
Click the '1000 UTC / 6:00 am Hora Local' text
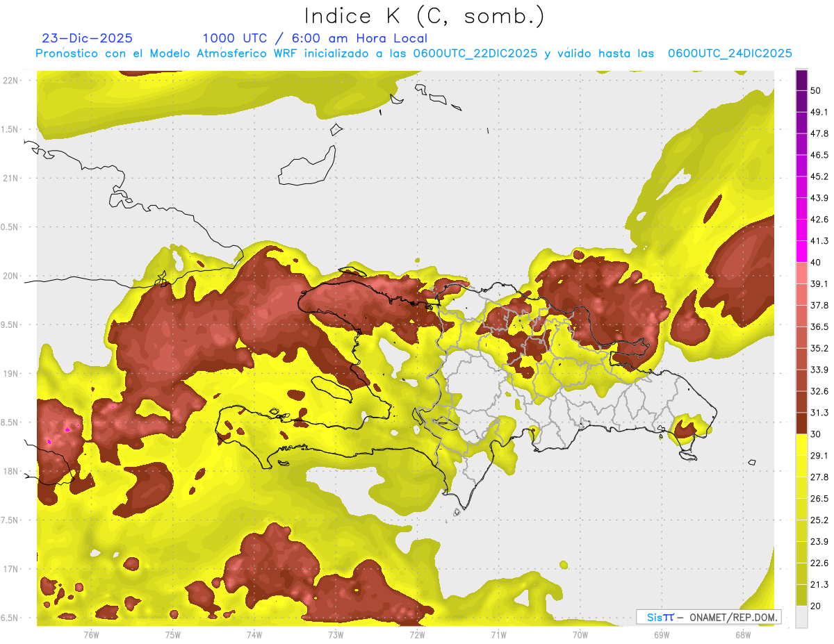[315, 38]
